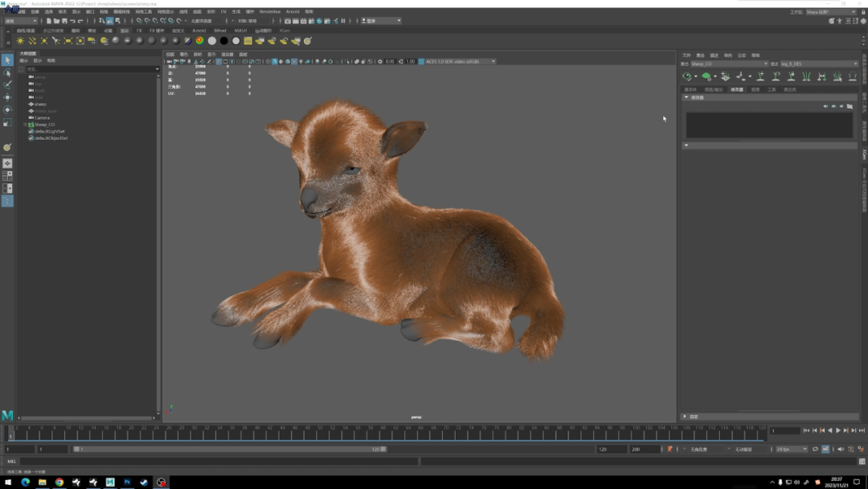Viewport: 868px width, 489px height.
Task: Click the script editor icon at command line
Action: pyautogui.click(x=862, y=462)
